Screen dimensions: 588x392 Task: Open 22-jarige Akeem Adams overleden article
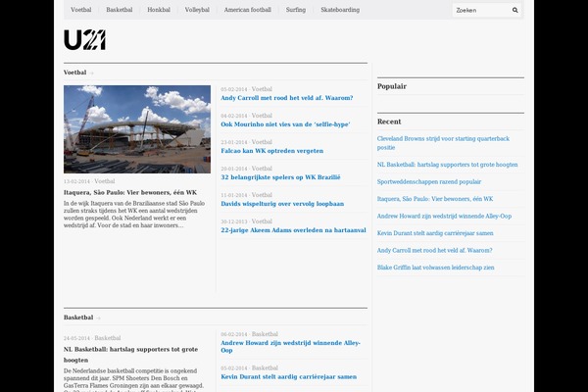(x=293, y=230)
